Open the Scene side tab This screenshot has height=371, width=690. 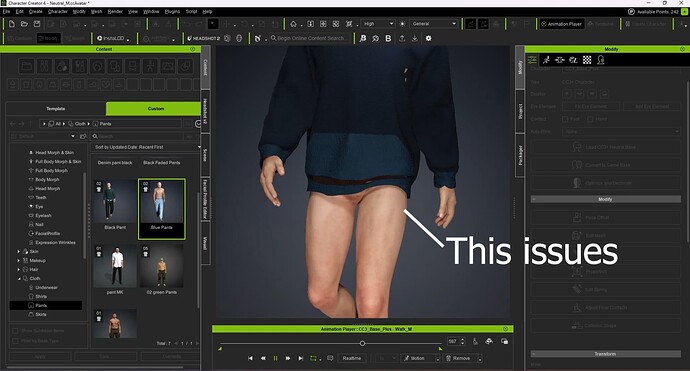pos(205,155)
